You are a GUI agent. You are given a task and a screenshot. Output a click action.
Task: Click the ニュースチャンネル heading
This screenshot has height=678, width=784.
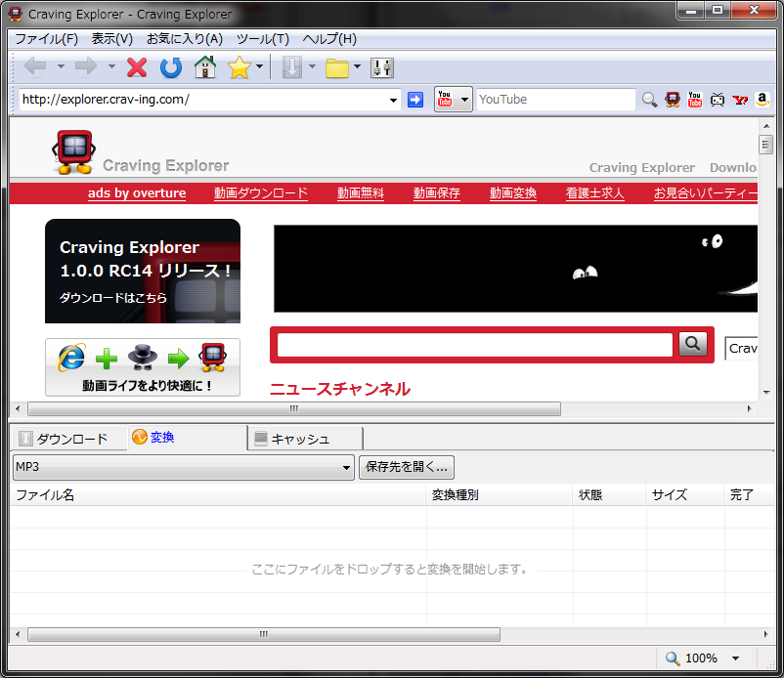point(340,389)
